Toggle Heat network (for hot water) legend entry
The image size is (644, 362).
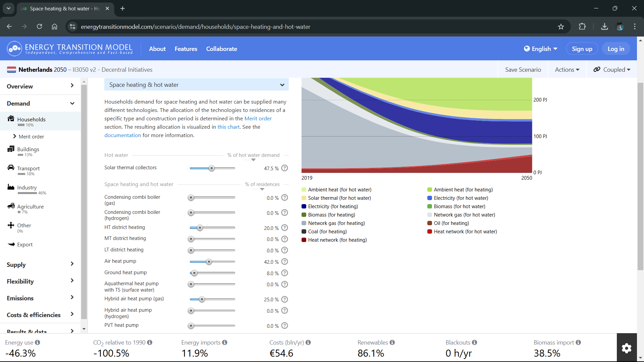click(462, 232)
